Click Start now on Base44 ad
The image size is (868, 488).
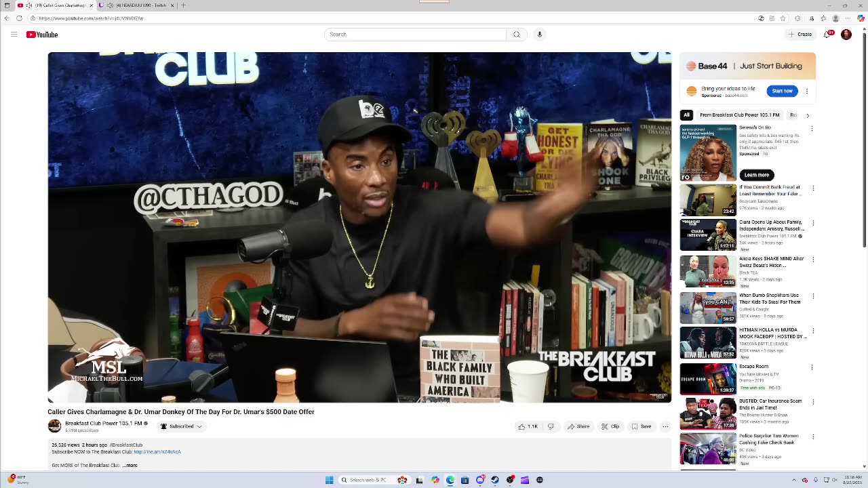782,91
